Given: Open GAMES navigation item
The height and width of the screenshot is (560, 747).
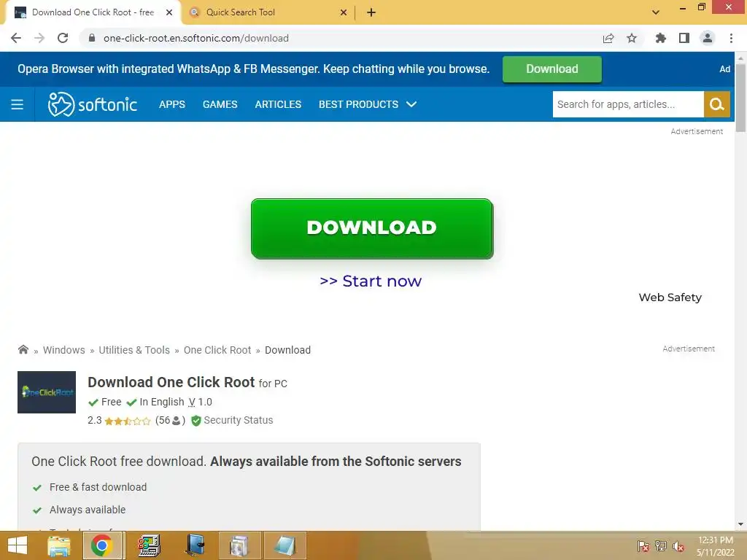Looking at the screenshot, I should coord(220,104).
